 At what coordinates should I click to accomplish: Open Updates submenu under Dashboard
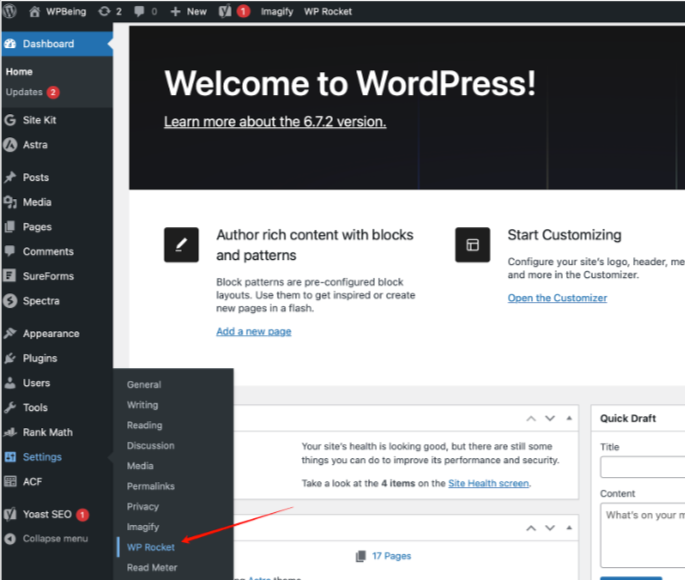pyautogui.click(x=32, y=92)
